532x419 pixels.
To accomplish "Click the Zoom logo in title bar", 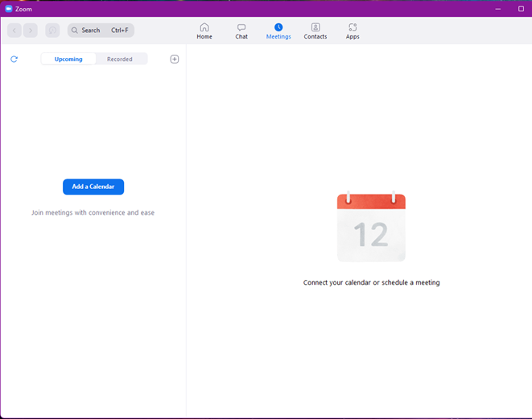I will (x=9, y=9).
